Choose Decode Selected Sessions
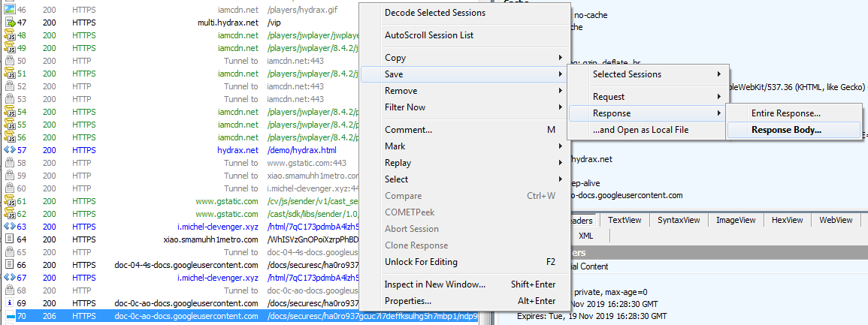Image resolution: width=868 pixels, height=325 pixels. pos(465,13)
